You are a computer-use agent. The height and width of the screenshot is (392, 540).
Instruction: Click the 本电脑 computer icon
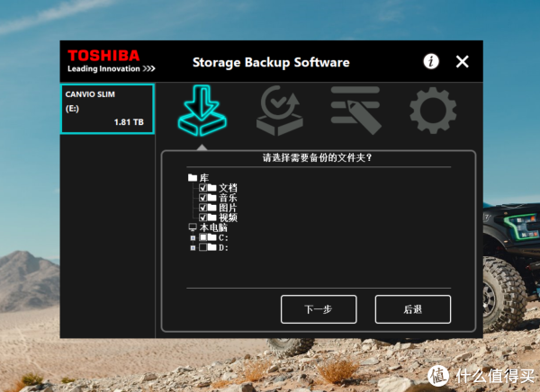point(193,227)
